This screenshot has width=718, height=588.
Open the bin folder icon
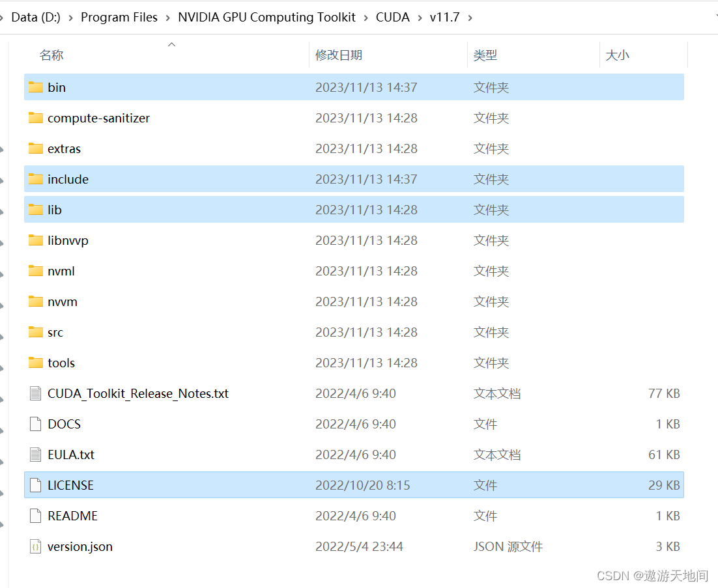(x=36, y=87)
